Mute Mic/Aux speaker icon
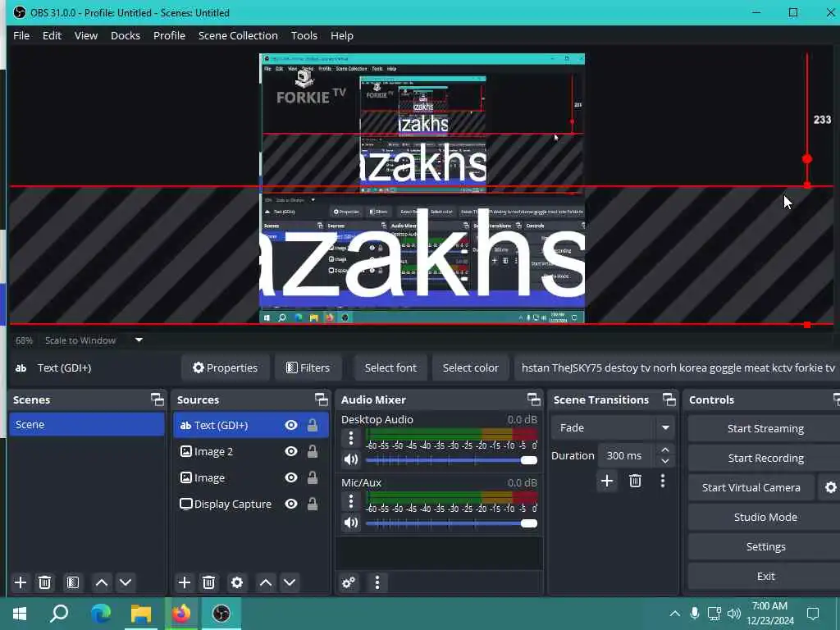Image resolution: width=840 pixels, height=630 pixels. (x=351, y=523)
